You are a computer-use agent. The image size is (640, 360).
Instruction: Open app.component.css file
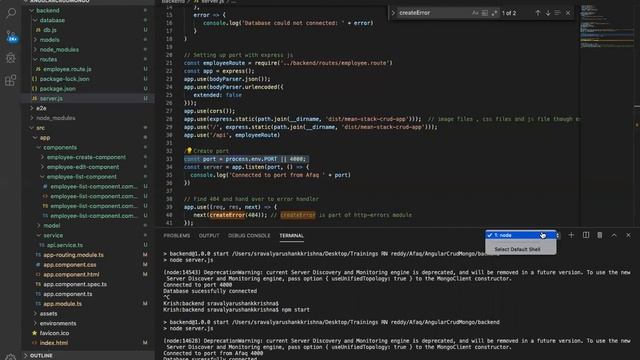[70, 264]
